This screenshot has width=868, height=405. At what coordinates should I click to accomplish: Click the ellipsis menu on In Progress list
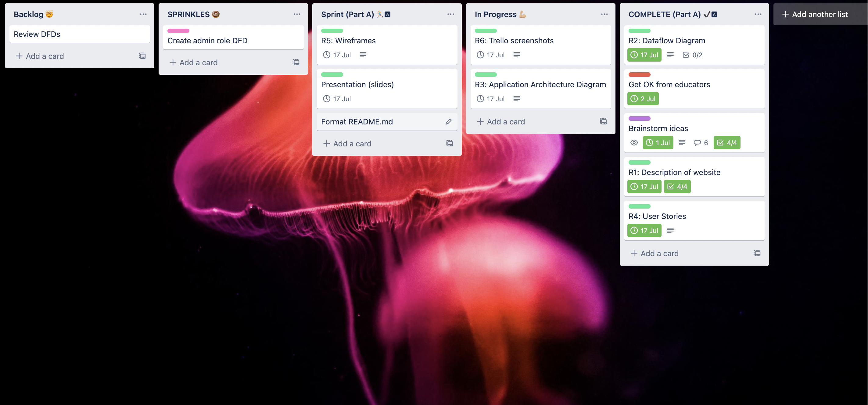604,14
